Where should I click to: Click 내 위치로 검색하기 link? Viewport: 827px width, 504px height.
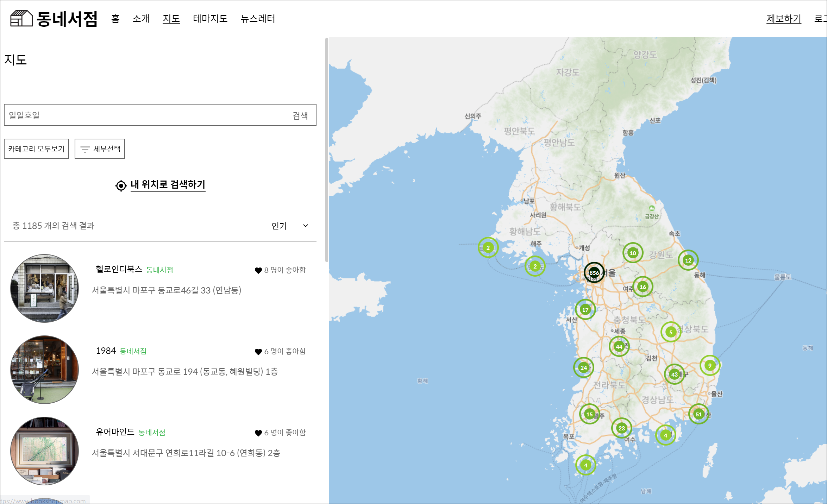pyautogui.click(x=168, y=184)
